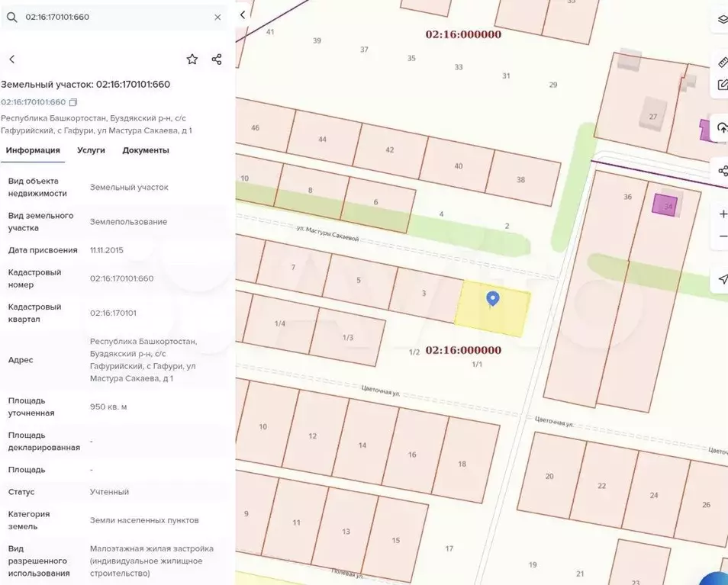728x585 pixels.
Task: Activate the draw/edit tool on map
Action: click(723, 85)
